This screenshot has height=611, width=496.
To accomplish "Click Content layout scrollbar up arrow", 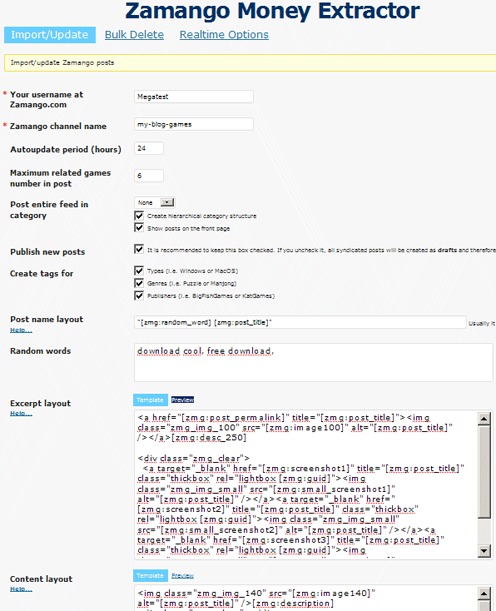I will 484,594.
